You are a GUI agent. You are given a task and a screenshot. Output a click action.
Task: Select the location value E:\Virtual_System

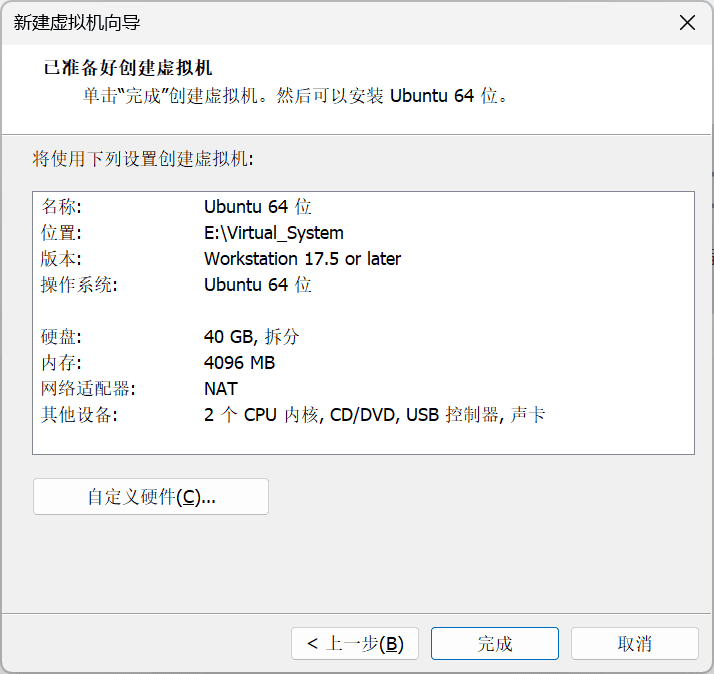click(274, 233)
